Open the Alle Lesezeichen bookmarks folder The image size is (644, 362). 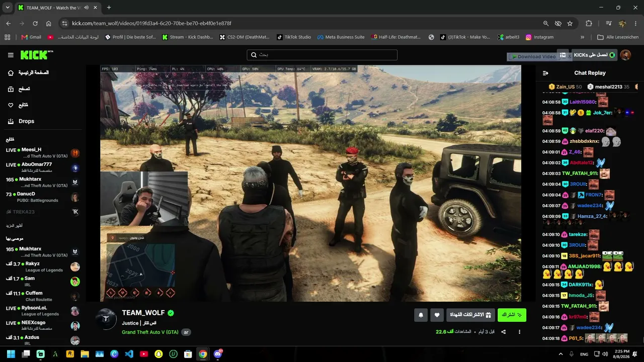(x=618, y=37)
